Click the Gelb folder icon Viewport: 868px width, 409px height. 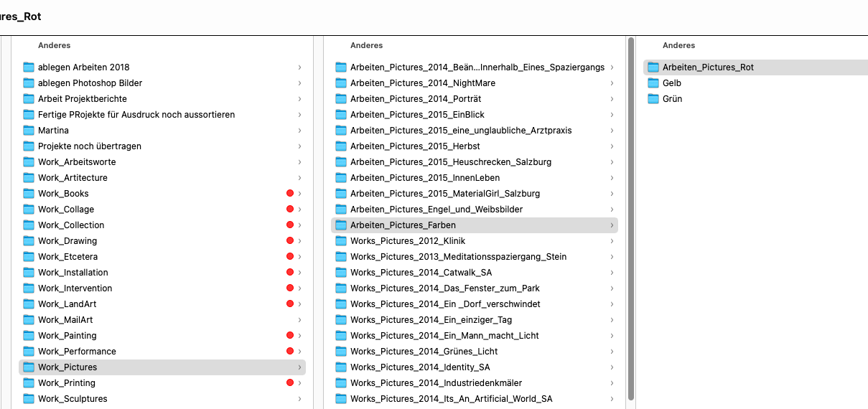point(653,83)
